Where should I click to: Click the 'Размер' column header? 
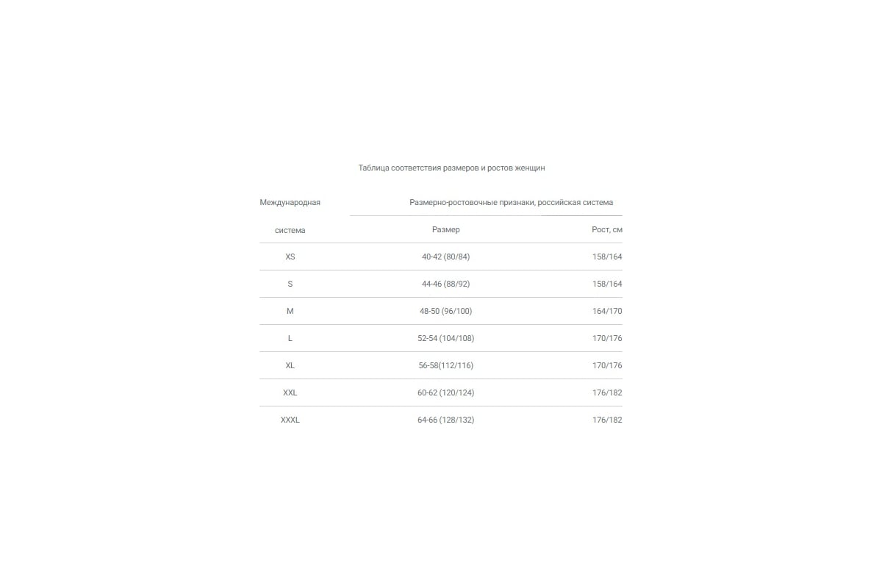[445, 230]
